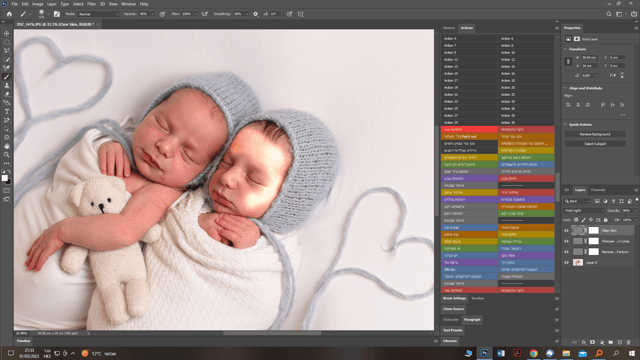The image size is (640, 360).
Task: Click the Select Subject button
Action: point(595,144)
